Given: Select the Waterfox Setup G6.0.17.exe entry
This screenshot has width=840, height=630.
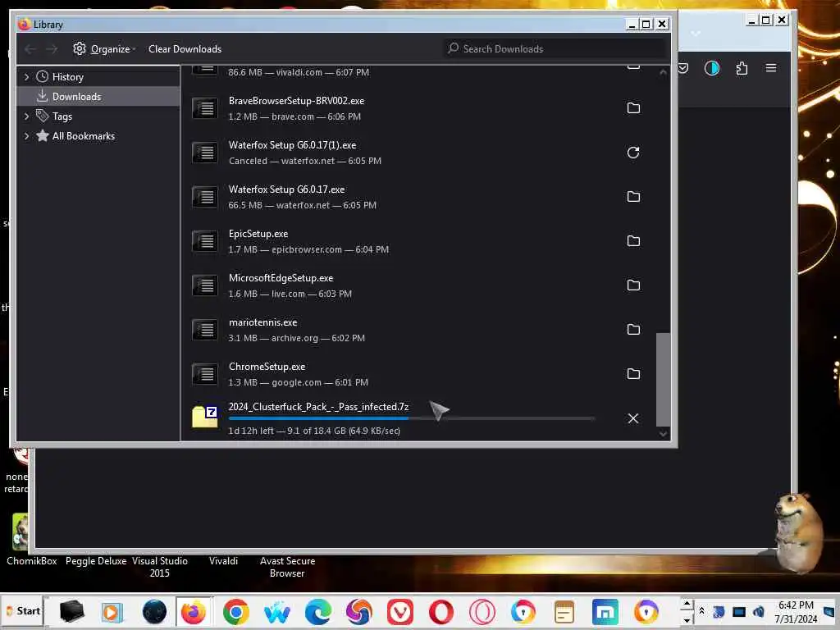Looking at the screenshot, I should coord(419,197).
